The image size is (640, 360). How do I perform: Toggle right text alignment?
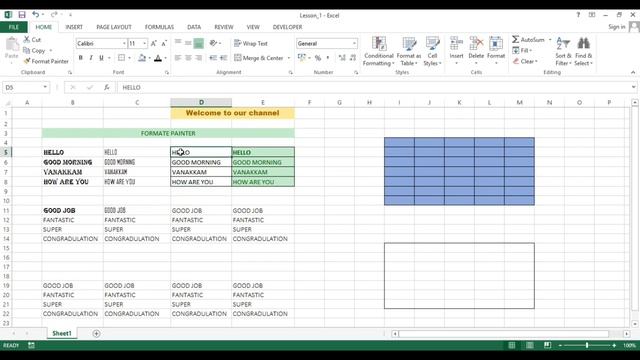click(198, 58)
